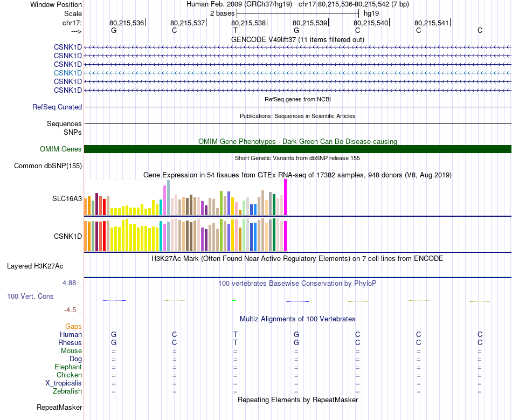Click position marker 80,215,537
The image size is (512, 420).
188,23
